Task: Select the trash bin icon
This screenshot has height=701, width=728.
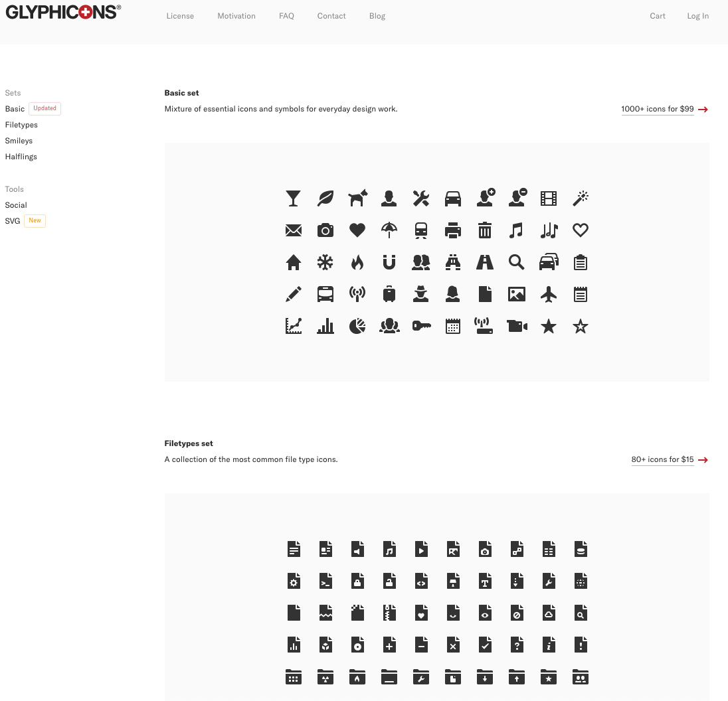Action: [484, 230]
